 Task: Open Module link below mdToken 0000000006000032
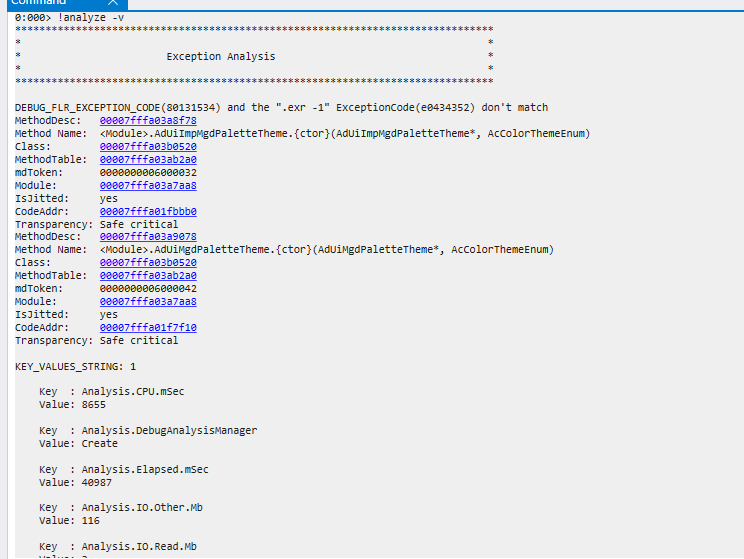(148, 186)
